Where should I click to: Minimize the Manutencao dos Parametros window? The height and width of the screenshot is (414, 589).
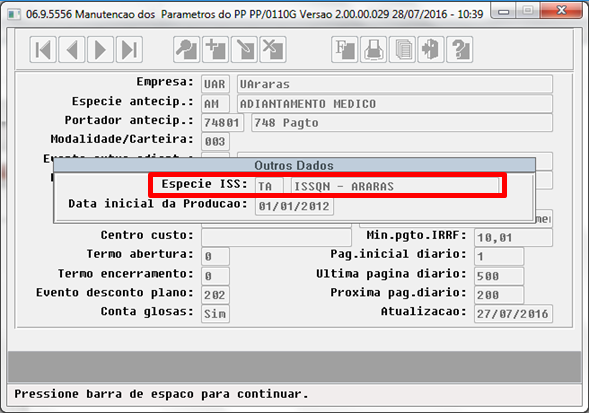(x=504, y=11)
